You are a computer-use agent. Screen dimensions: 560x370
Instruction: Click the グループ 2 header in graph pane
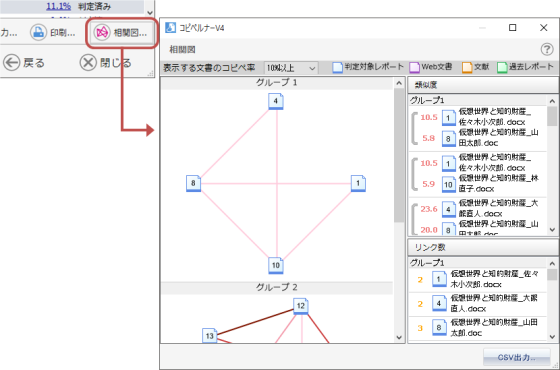coord(277,288)
